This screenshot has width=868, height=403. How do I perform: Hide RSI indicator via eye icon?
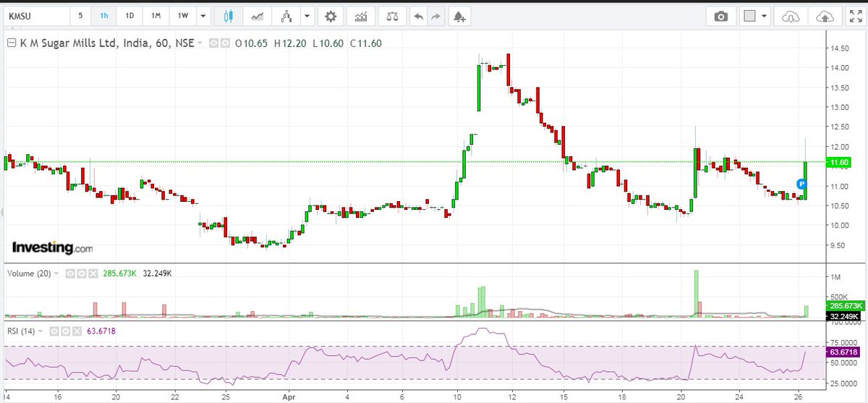point(53,331)
